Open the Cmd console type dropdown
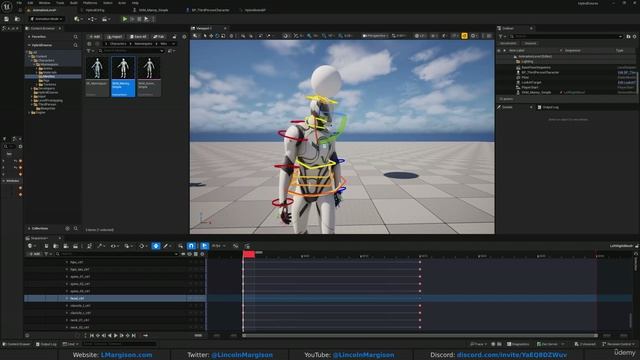This screenshot has width=640, height=360. [x=70, y=344]
